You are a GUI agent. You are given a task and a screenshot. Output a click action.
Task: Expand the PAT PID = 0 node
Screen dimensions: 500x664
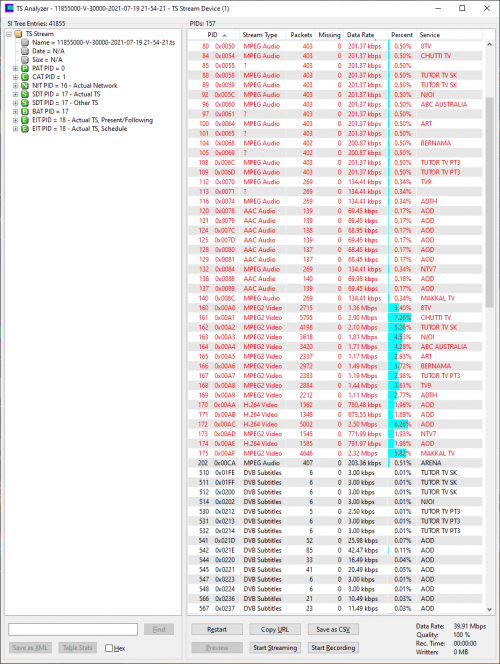[x=15, y=68]
